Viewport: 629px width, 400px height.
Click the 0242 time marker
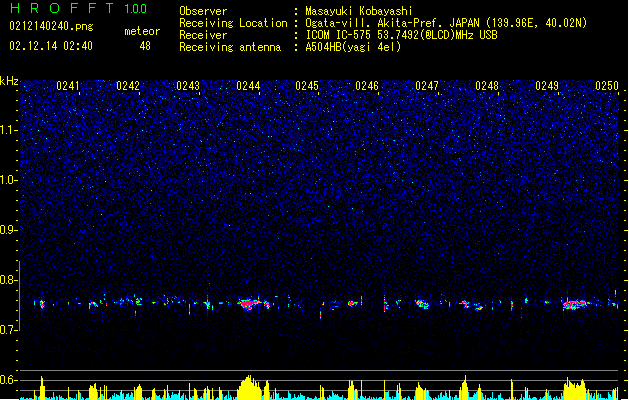128,86
